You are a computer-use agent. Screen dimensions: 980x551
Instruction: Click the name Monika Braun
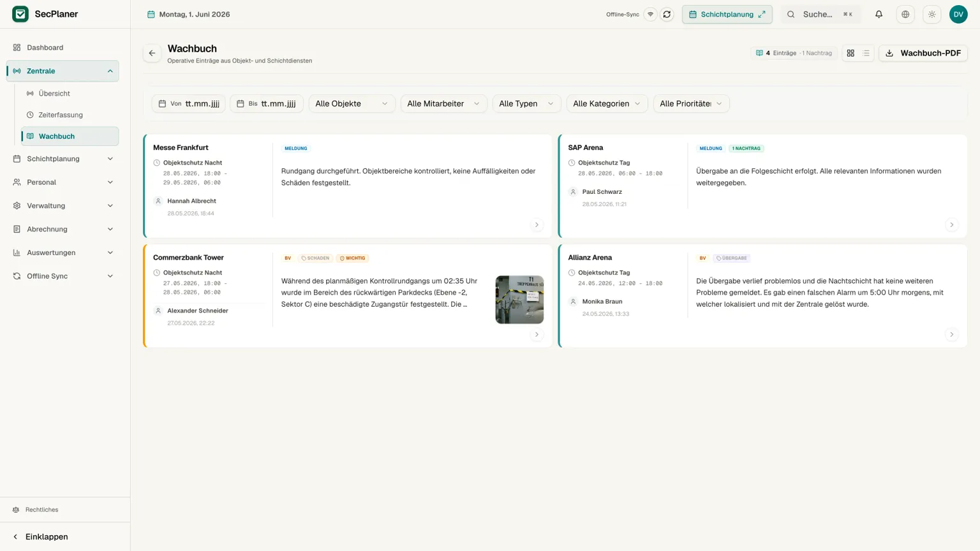coord(602,302)
